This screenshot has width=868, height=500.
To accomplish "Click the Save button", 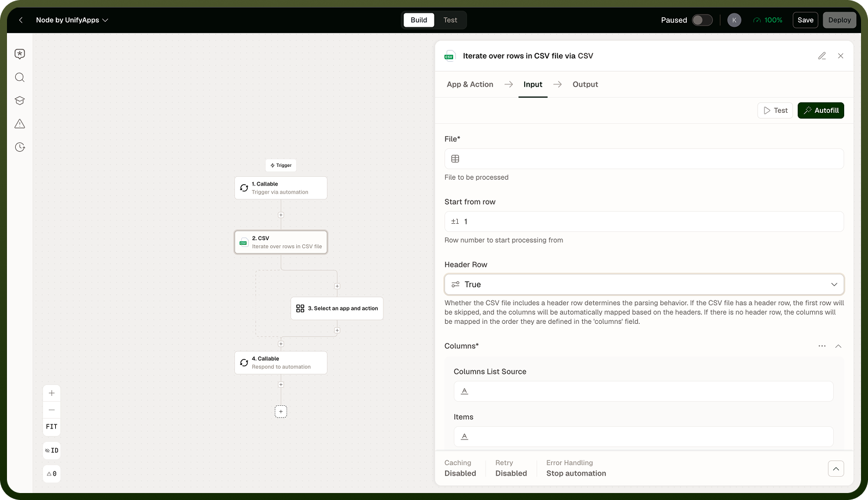I will [805, 20].
